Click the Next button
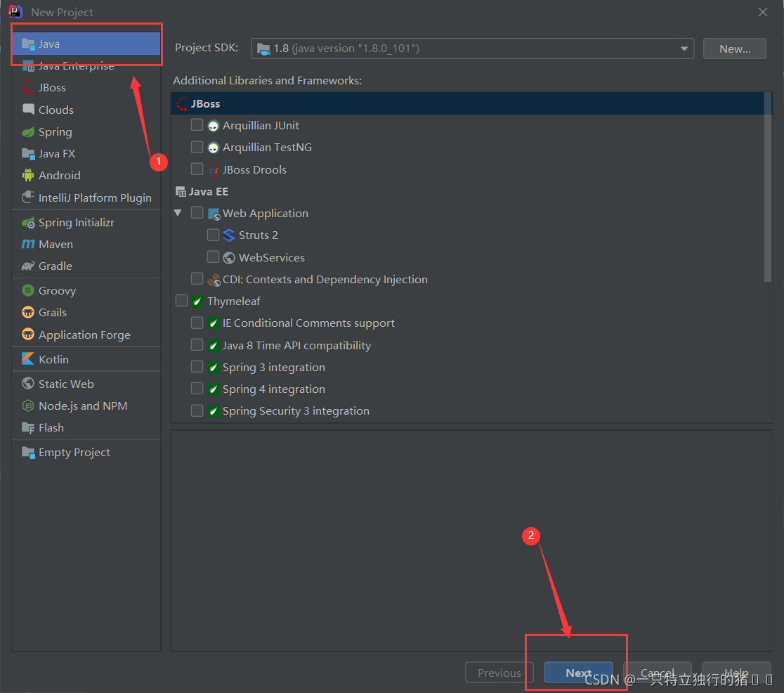Viewport: 784px width, 693px height. click(x=578, y=673)
